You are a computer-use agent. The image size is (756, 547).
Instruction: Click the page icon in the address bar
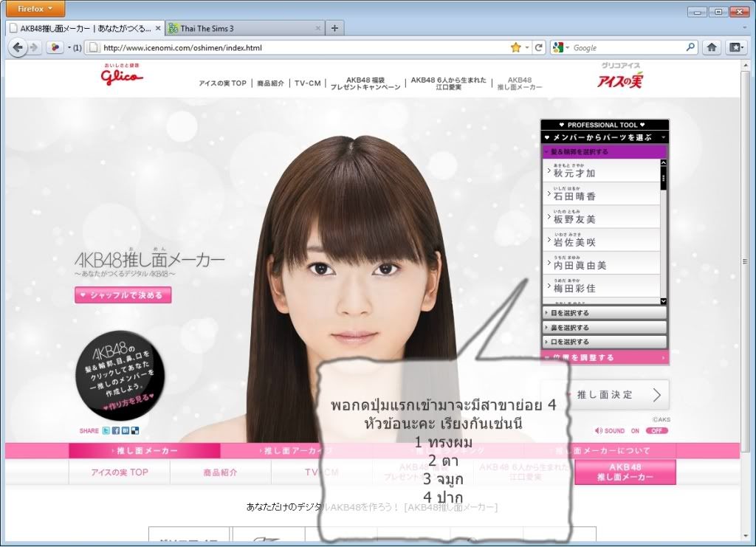pos(94,48)
